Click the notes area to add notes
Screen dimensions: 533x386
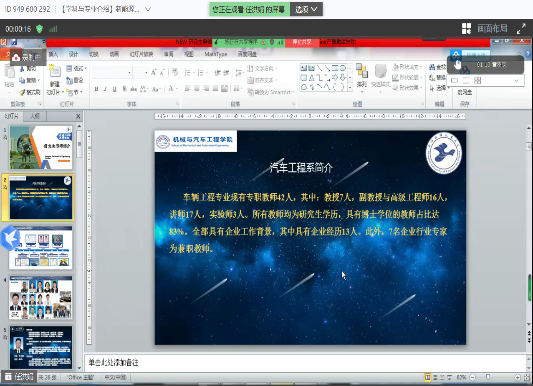pyautogui.click(x=304, y=362)
